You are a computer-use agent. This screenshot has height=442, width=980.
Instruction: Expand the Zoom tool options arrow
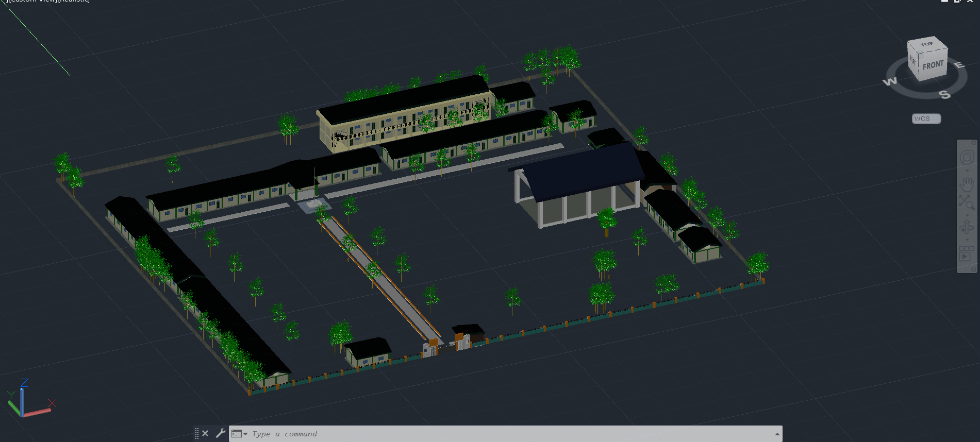(967, 215)
